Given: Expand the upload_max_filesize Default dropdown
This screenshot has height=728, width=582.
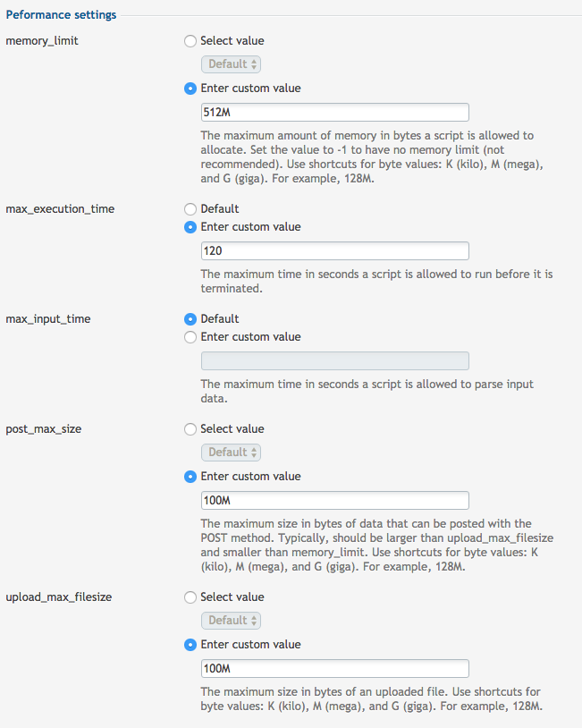Looking at the screenshot, I should (x=231, y=621).
